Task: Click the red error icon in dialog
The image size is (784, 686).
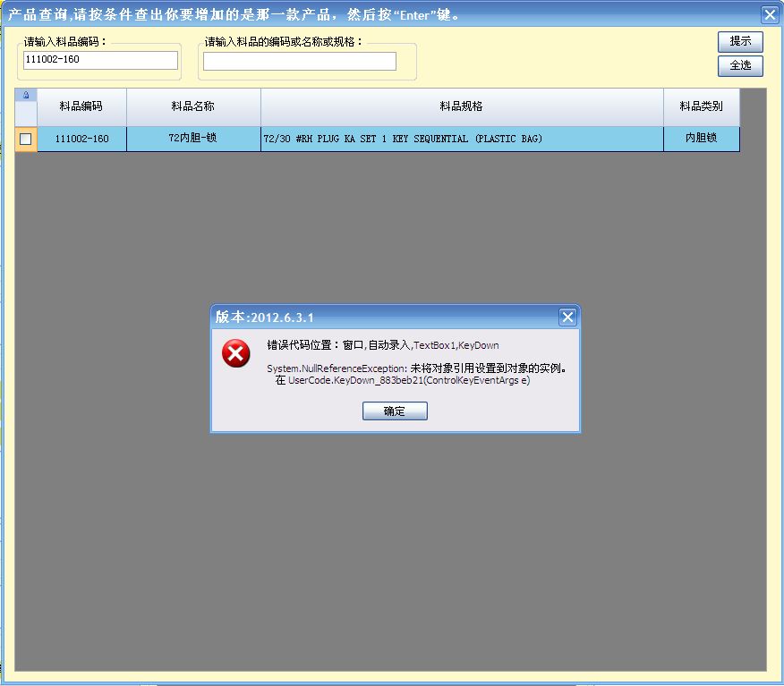Action: click(236, 353)
